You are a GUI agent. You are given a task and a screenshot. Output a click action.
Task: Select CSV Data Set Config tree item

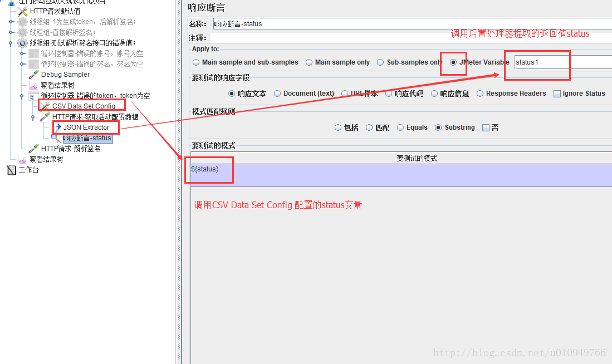coord(84,106)
